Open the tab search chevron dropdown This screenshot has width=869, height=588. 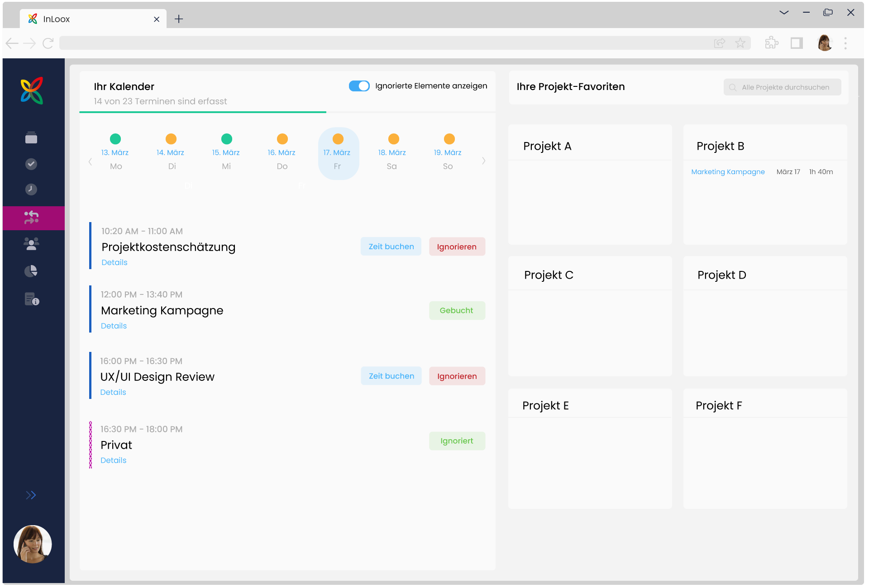[x=784, y=13]
